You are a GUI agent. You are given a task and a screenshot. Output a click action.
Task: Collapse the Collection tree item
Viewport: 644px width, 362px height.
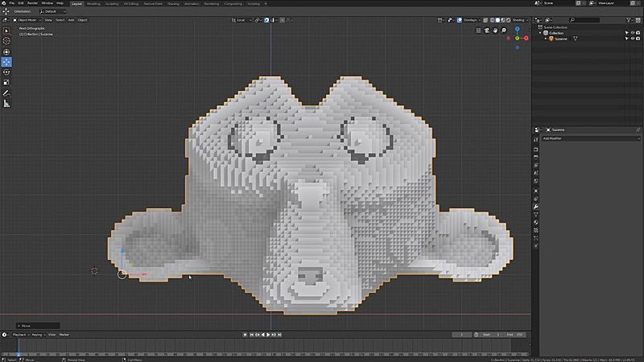[x=540, y=33]
